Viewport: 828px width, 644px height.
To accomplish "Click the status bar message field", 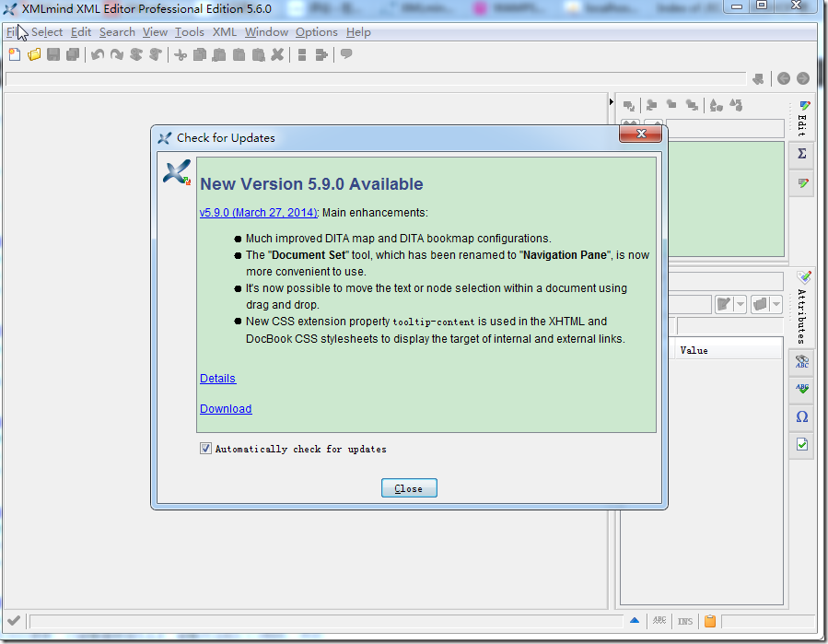I will (x=326, y=621).
